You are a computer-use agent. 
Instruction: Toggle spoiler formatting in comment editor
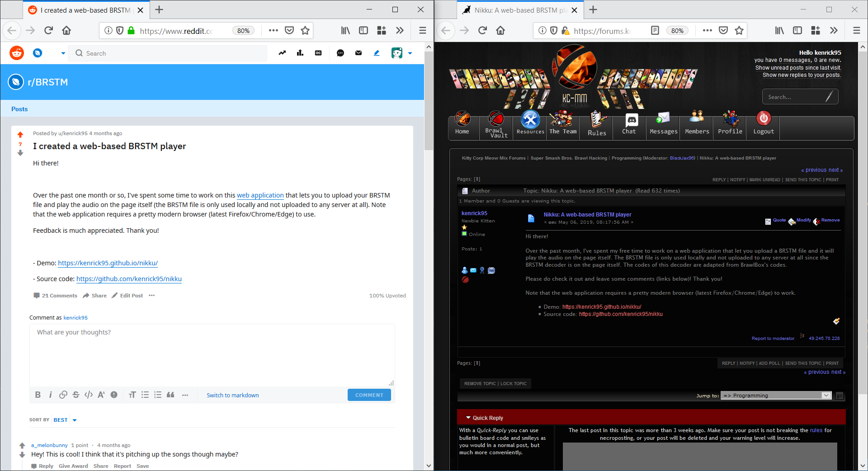tap(114, 395)
